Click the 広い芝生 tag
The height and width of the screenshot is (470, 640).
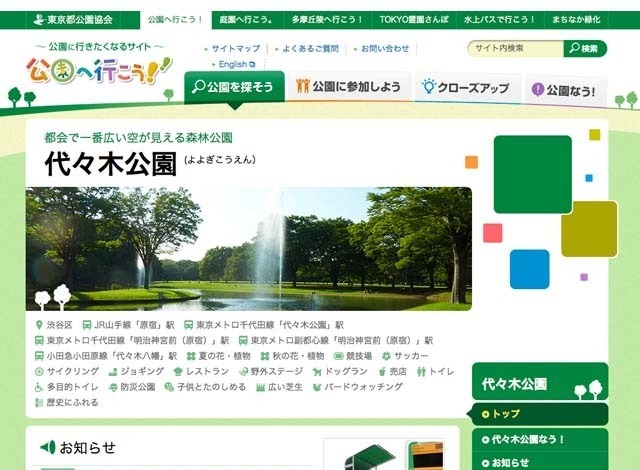[x=279, y=387]
